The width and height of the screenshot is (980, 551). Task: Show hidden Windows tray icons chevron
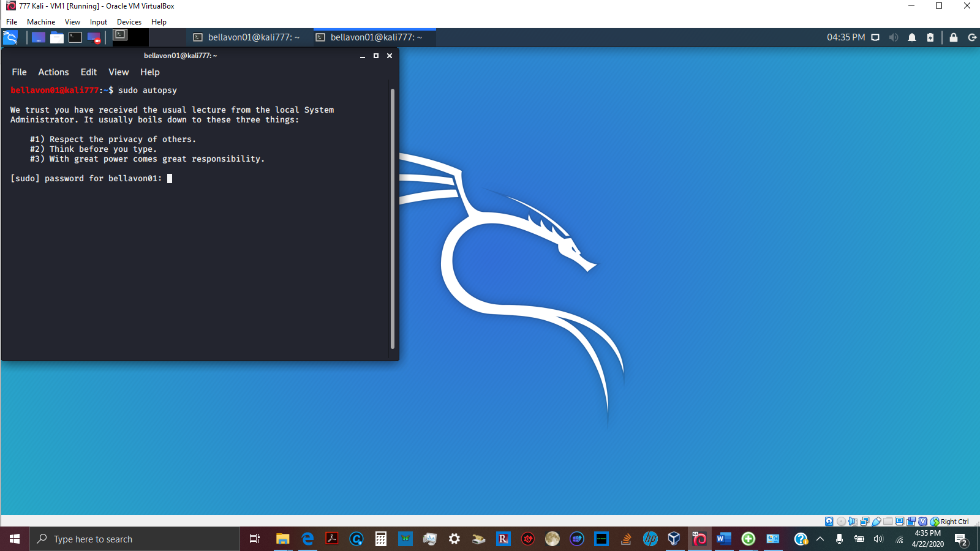coord(820,539)
